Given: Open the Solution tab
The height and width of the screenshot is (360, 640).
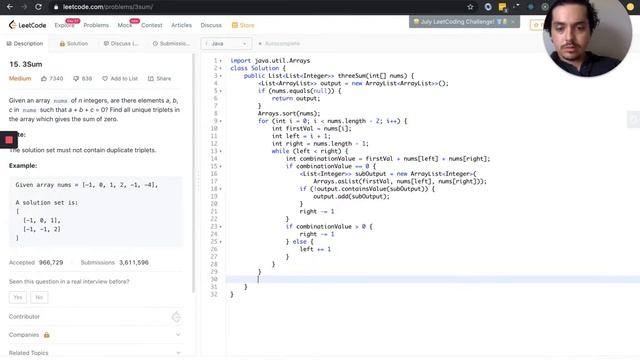Looking at the screenshot, I should pos(73,43).
